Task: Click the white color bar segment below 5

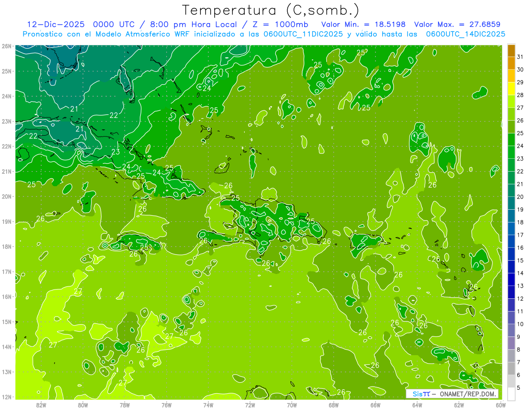Action: pos(511,394)
